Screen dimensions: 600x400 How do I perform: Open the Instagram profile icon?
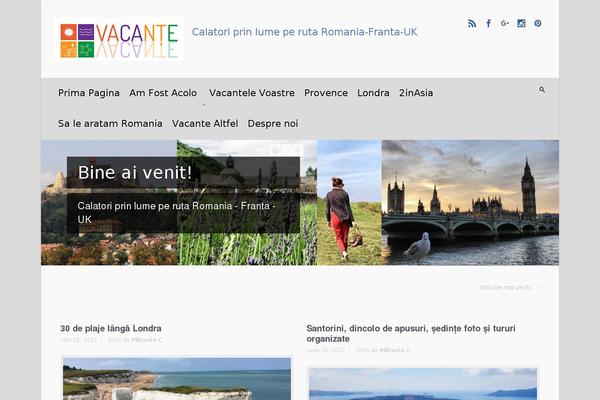[x=521, y=23]
